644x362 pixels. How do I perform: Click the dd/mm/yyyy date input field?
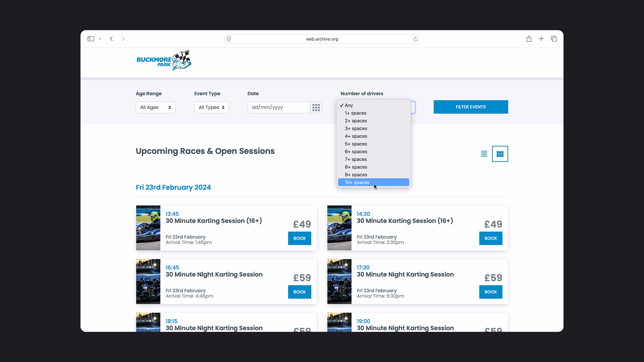[278, 108]
